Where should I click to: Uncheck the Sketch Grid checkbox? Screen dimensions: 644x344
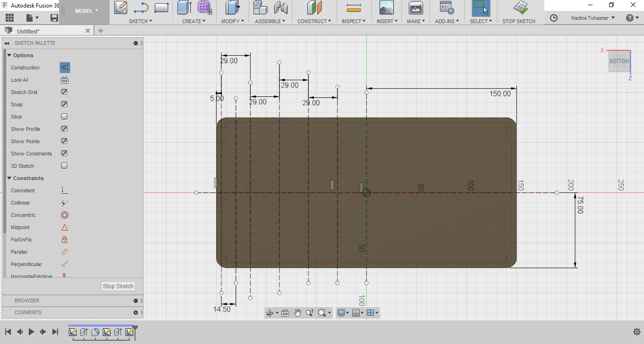pyautogui.click(x=64, y=92)
